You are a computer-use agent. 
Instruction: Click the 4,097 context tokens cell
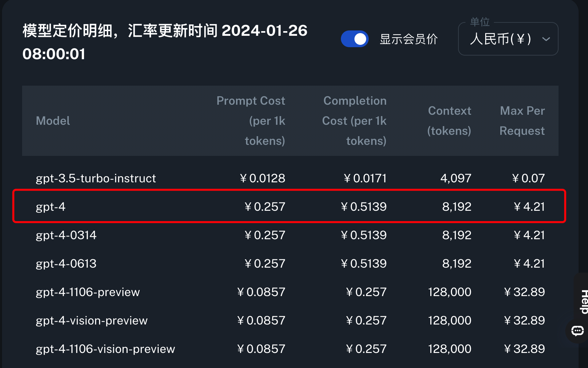pos(456,178)
